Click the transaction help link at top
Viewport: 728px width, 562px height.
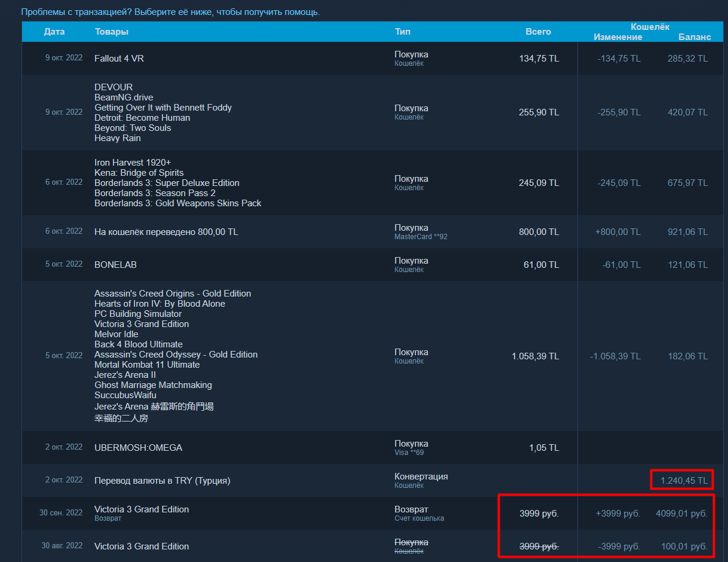tap(170, 12)
